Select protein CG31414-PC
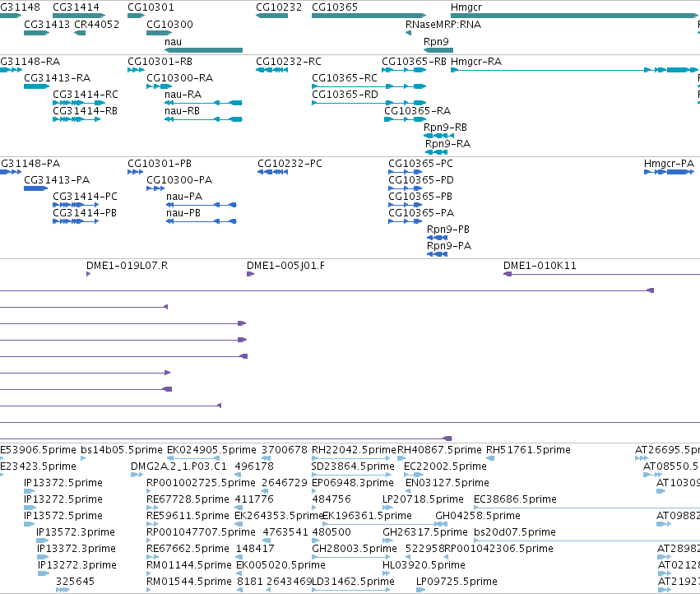The height and width of the screenshot is (594, 700). click(x=76, y=205)
